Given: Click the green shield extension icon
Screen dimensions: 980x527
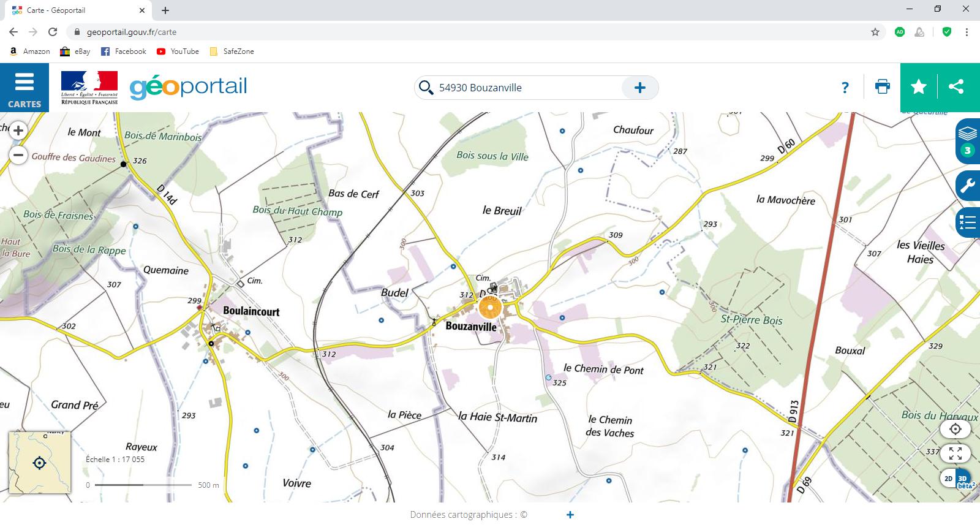Looking at the screenshot, I should (947, 32).
